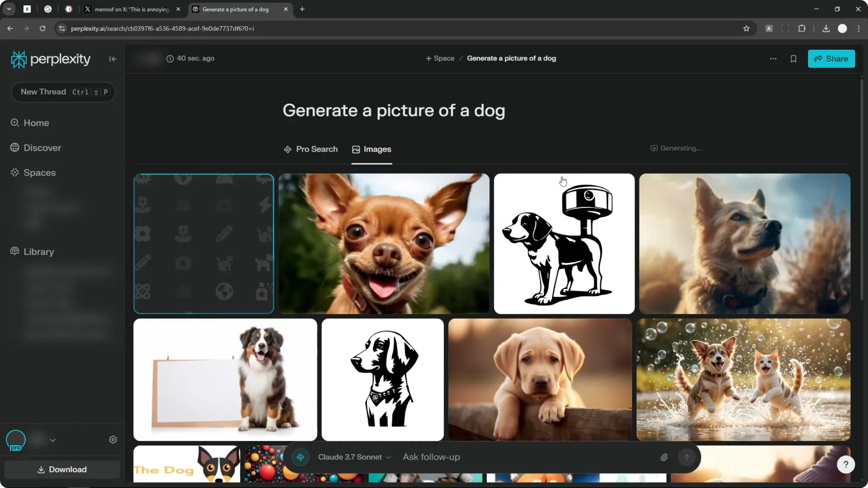Screen dimensions: 868x488
Task: Expand the Pro account chevron in the sidebar
Action: [x=52, y=440]
